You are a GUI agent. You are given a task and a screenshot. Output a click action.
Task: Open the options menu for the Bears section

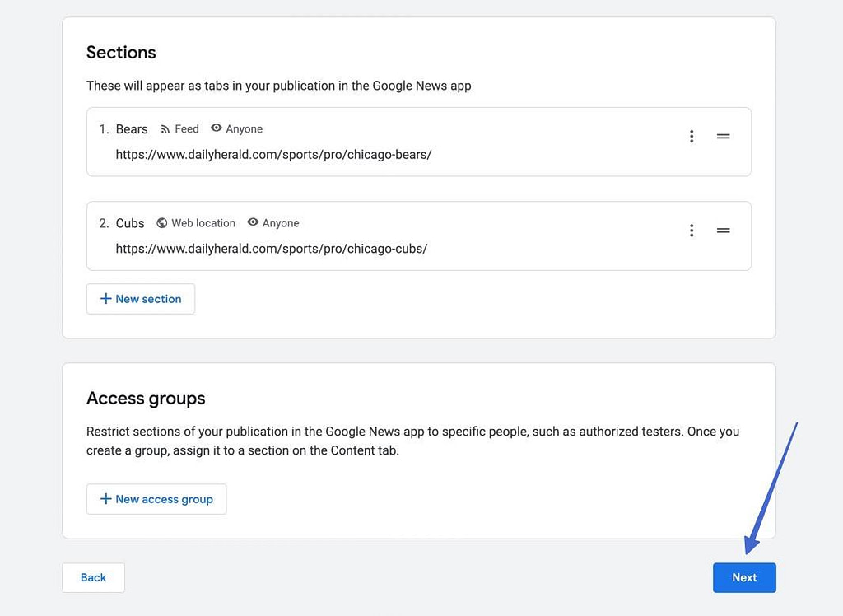pos(692,136)
